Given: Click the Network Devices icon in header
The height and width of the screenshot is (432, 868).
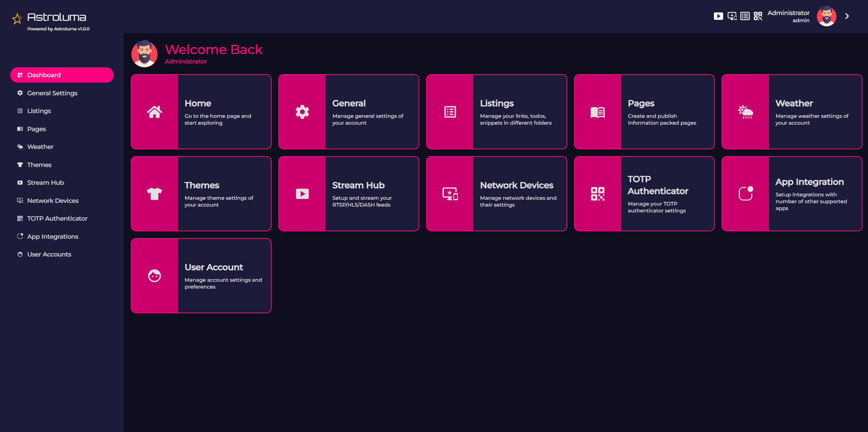Looking at the screenshot, I should click(x=732, y=16).
